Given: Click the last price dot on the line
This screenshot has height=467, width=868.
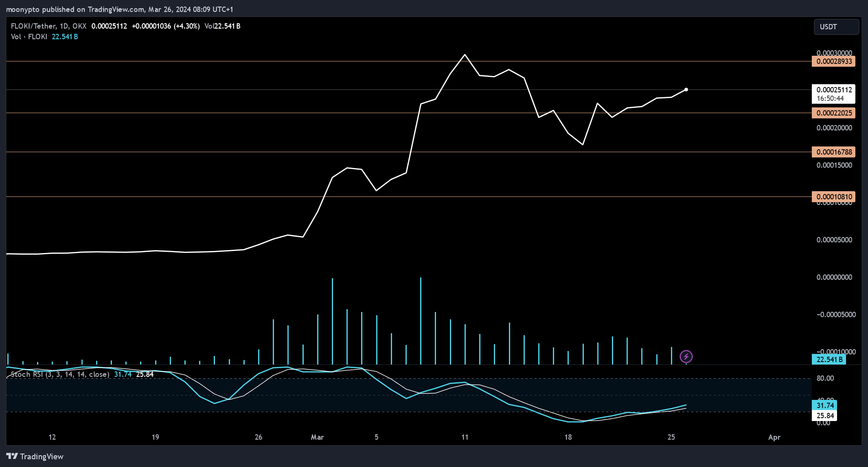Looking at the screenshot, I should pos(686,89).
